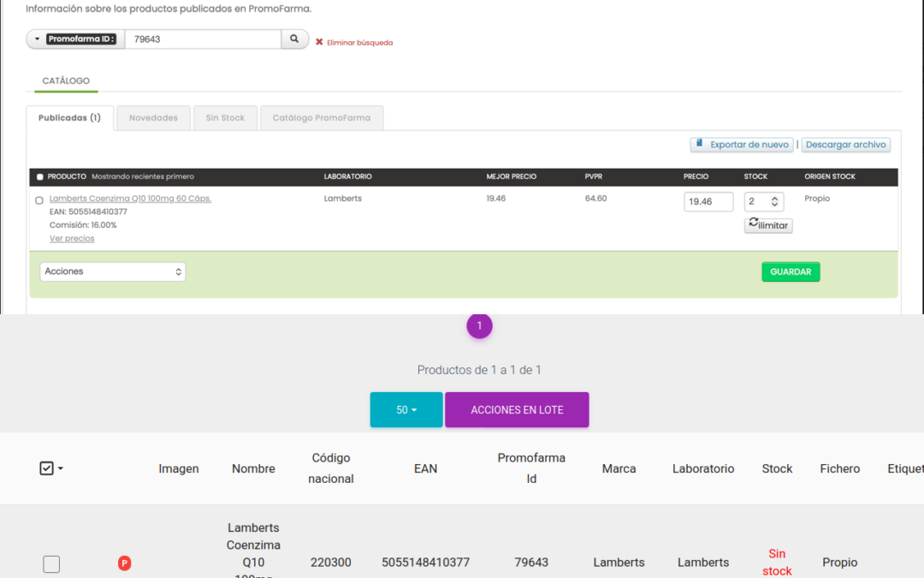Click the Sin stock red indicator

777,561
